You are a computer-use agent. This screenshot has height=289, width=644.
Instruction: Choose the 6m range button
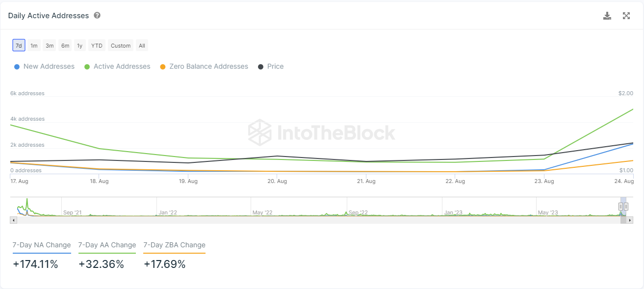coord(65,46)
